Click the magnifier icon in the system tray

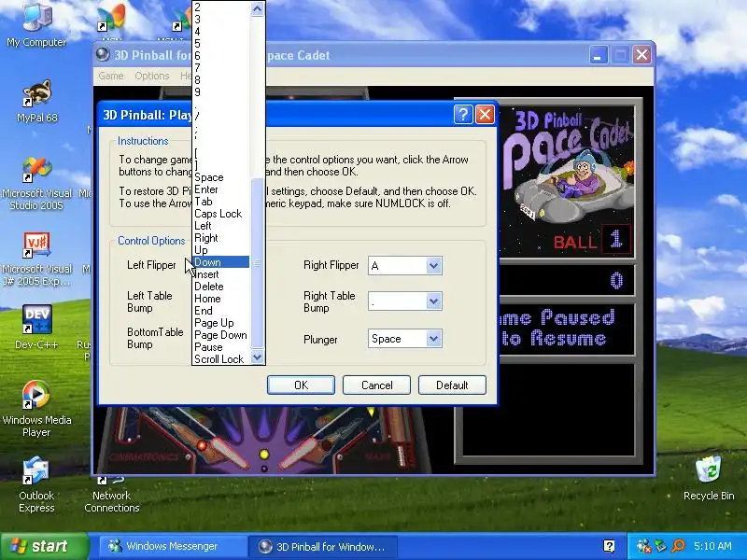pyautogui.click(x=678, y=546)
